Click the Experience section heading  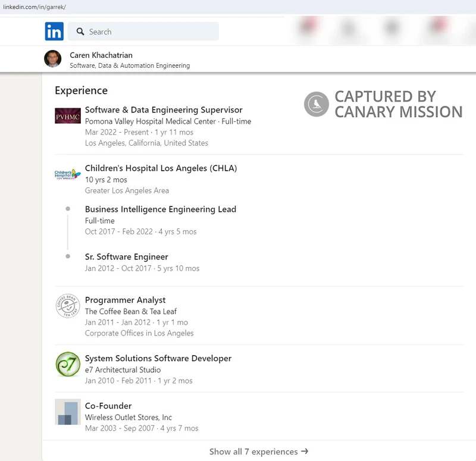coord(81,91)
